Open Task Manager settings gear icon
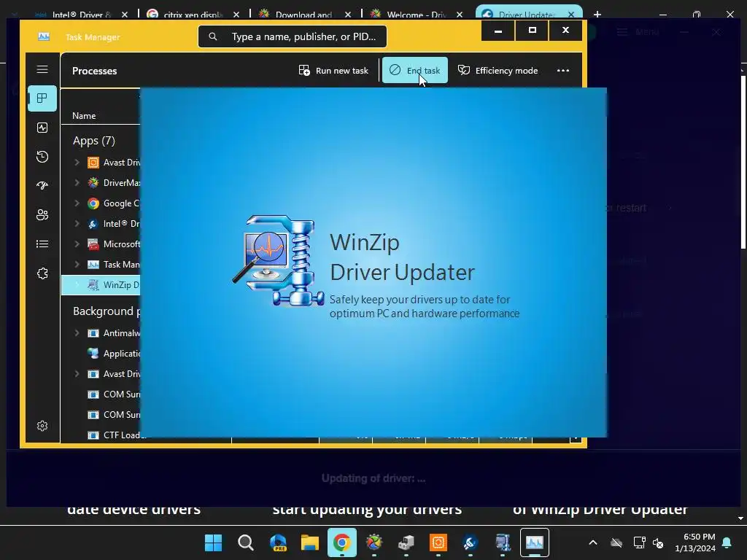Image resolution: width=747 pixels, height=560 pixels. pos(42,426)
